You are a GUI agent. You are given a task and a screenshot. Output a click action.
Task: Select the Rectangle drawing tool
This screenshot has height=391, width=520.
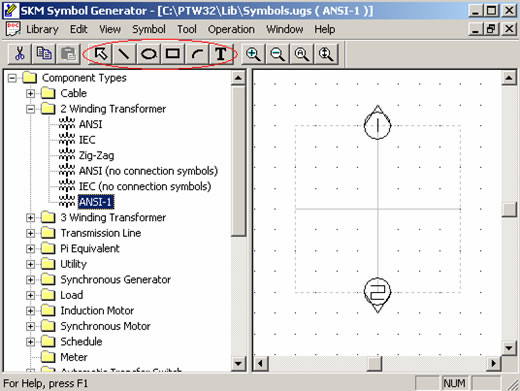[x=173, y=54]
